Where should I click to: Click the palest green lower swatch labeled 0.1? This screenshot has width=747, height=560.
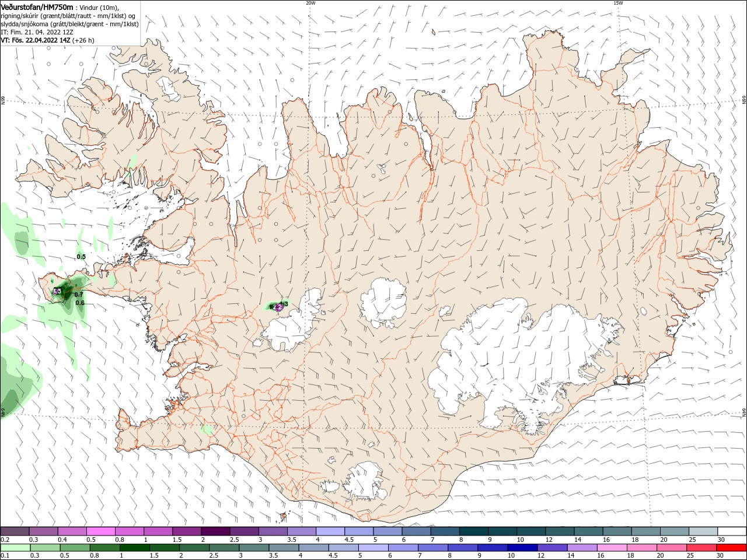(16, 548)
